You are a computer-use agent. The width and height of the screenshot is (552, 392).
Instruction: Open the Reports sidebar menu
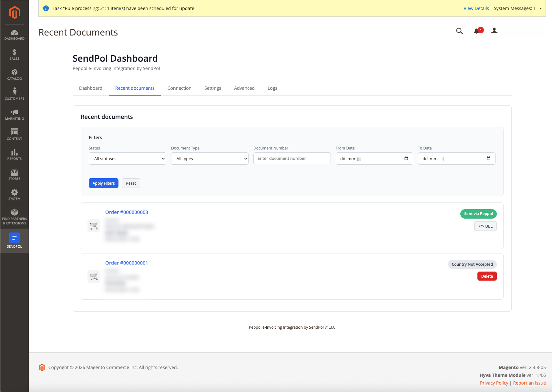15,155
